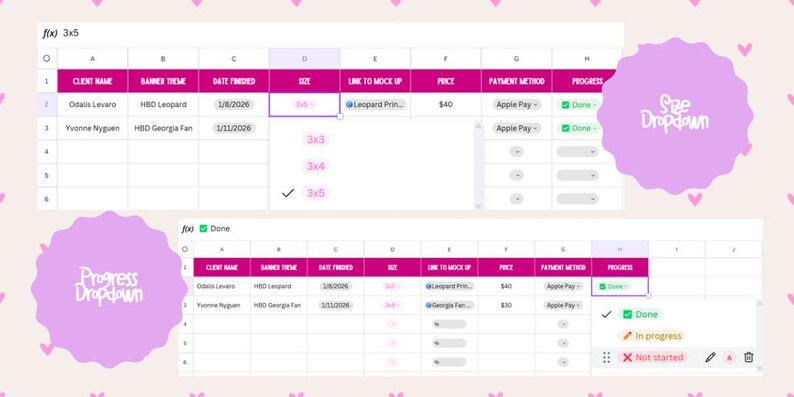
Task: Select the checked Done option in list
Action: pos(639,314)
